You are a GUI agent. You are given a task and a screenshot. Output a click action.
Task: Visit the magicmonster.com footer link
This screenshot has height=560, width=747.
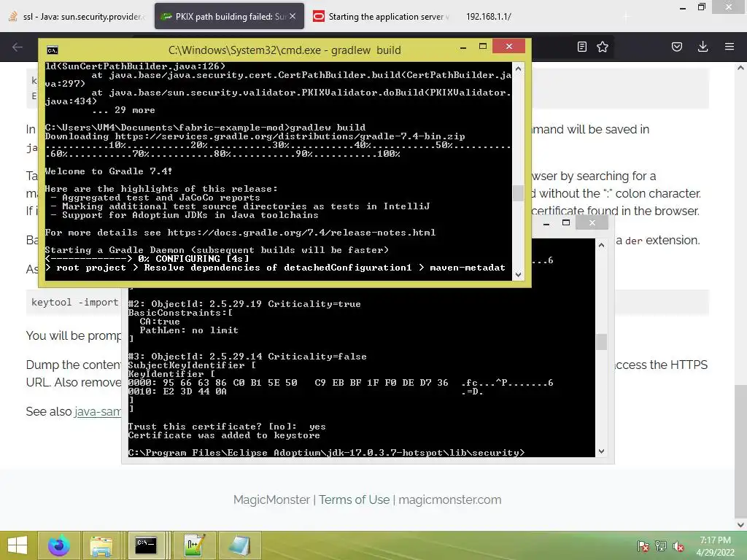tap(449, 499)
